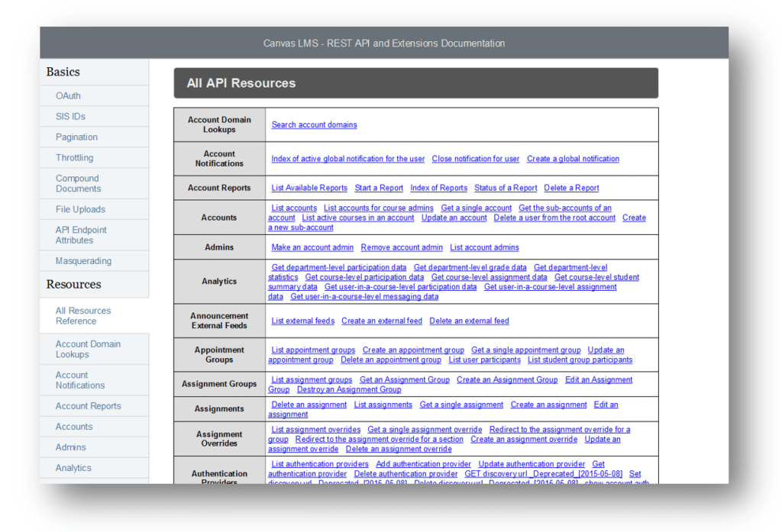Open Delete a user from the root account
Image resolution: width=782 pixels, height=532 pixels.
(554, 218)
